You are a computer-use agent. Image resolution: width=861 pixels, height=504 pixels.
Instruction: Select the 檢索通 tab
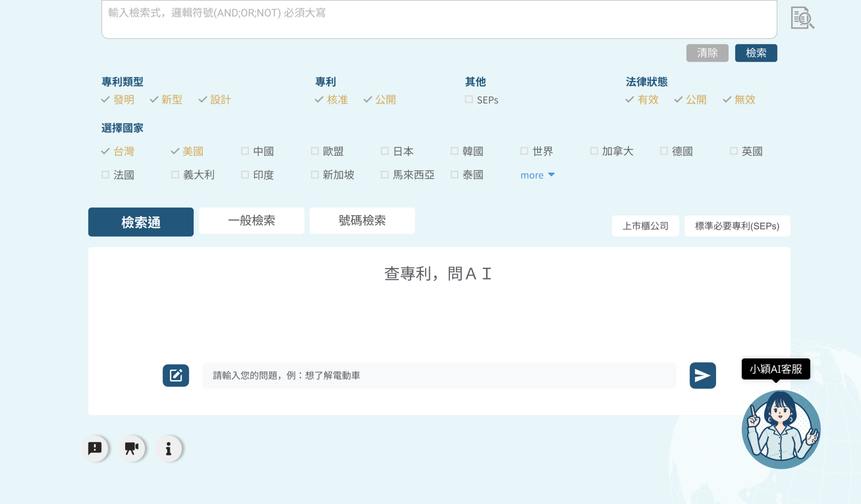(141, 222)
